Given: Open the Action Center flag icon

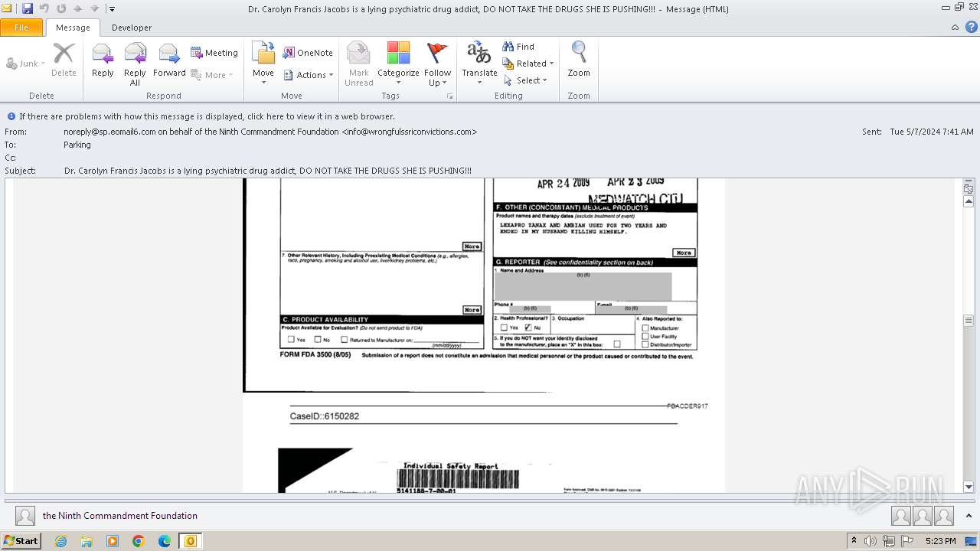Looking at the screenshot, I should [906, 541].
